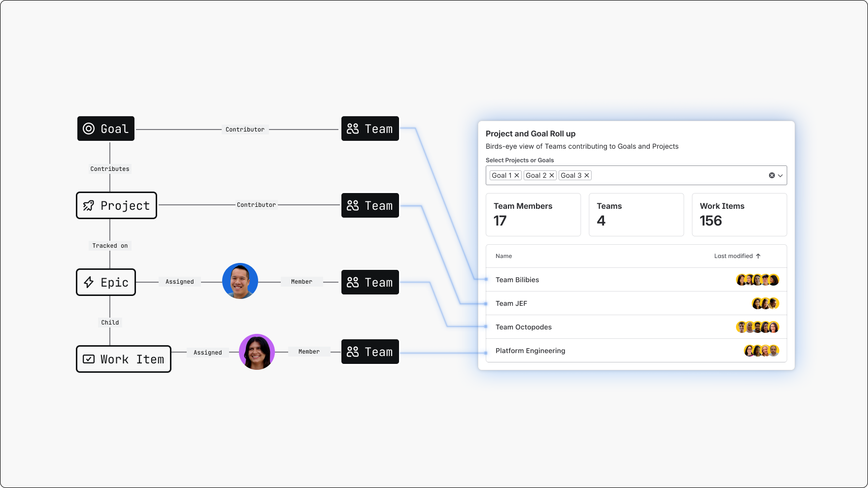868x488 pixels.
Task: Click the target icon on the Goal node
Action: 90,129
